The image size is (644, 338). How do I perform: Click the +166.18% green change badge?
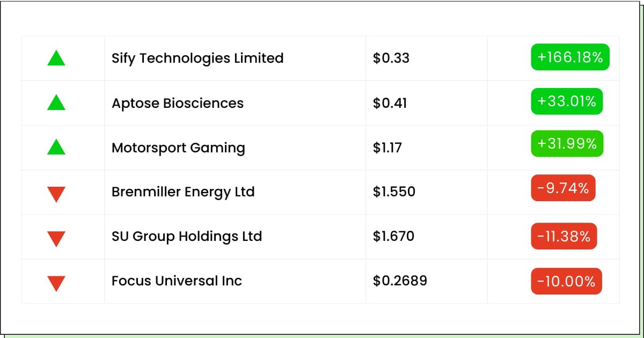point(570,57)
